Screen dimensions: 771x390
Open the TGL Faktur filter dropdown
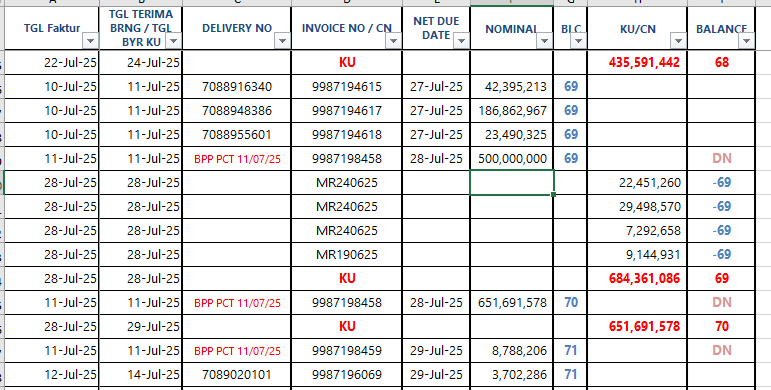90,41
